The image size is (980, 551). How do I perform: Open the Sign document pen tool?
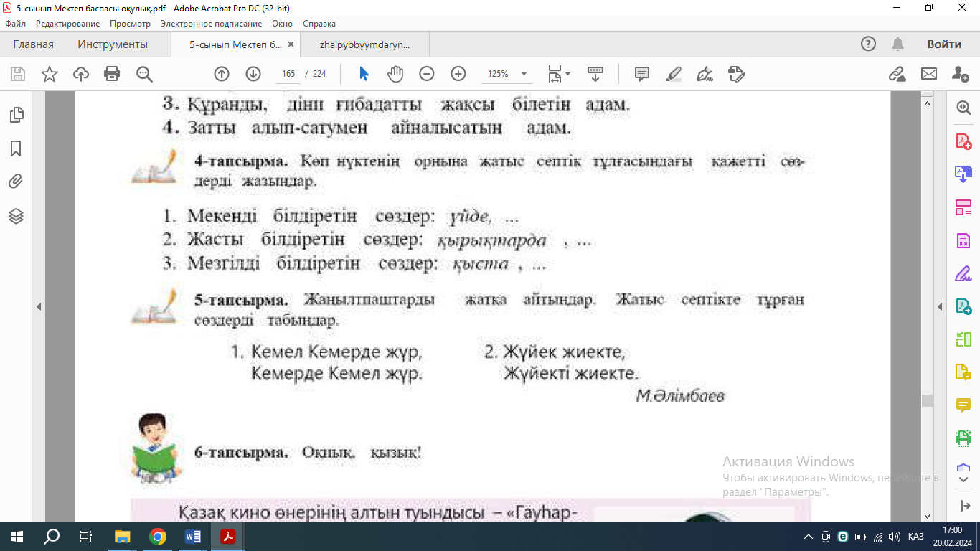point(705,74)
